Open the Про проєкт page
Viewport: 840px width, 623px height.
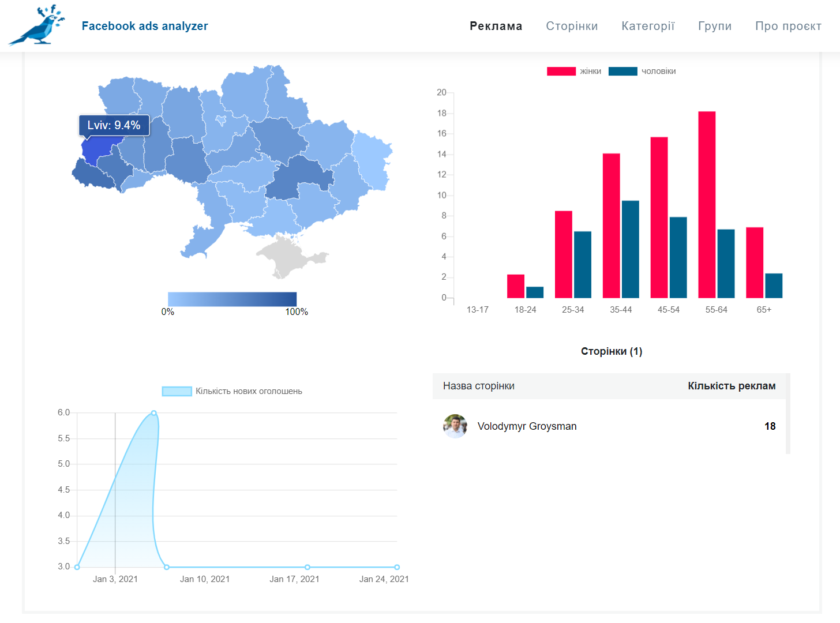click(x=788, y=26)
